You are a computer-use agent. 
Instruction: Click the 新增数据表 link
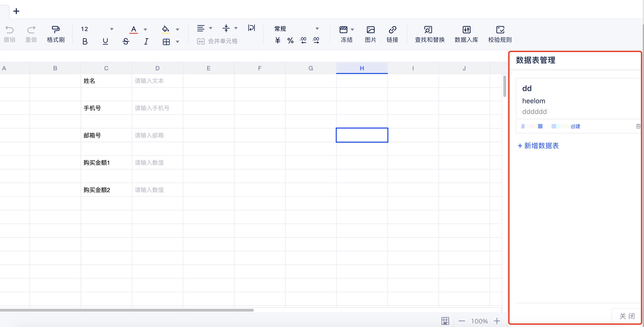point(538,146)
